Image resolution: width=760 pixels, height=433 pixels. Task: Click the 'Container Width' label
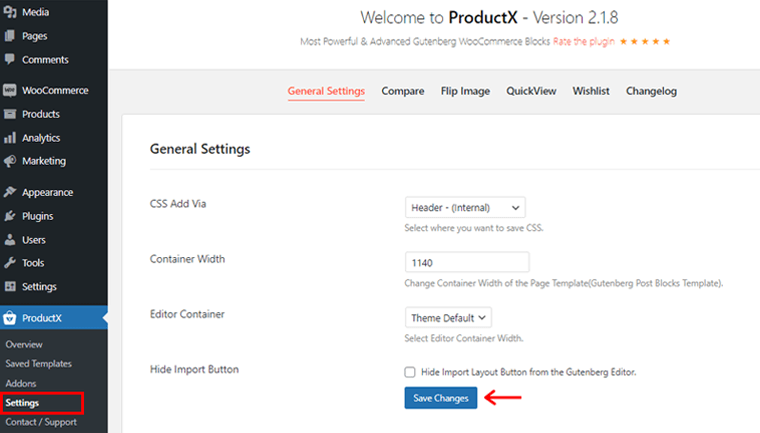pyautogui.click(x=187, y=259)
